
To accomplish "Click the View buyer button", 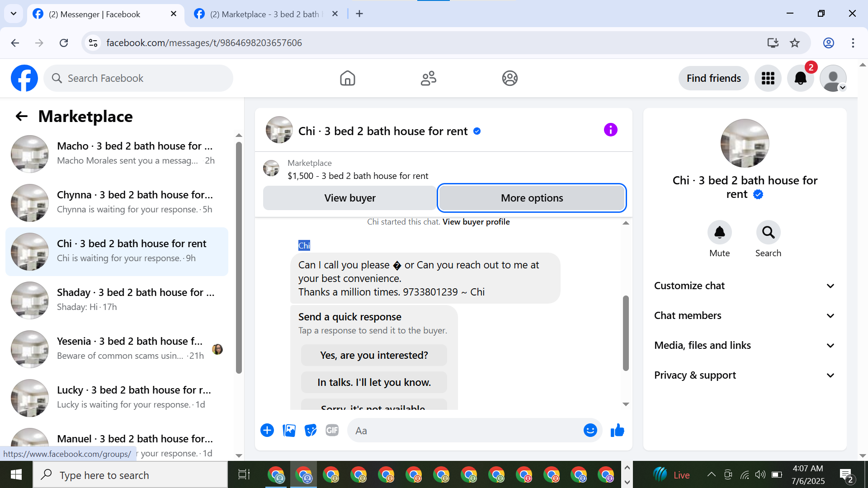I will (349, 198).
